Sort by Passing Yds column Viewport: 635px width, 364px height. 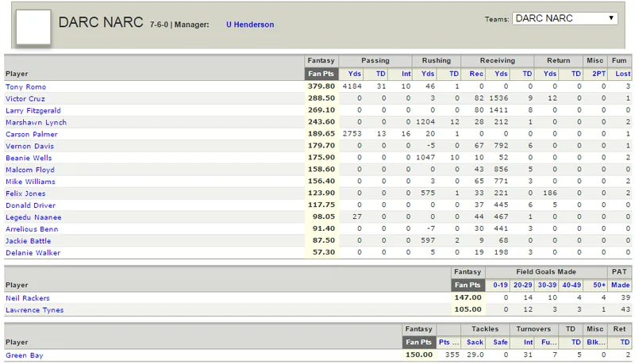354,74
